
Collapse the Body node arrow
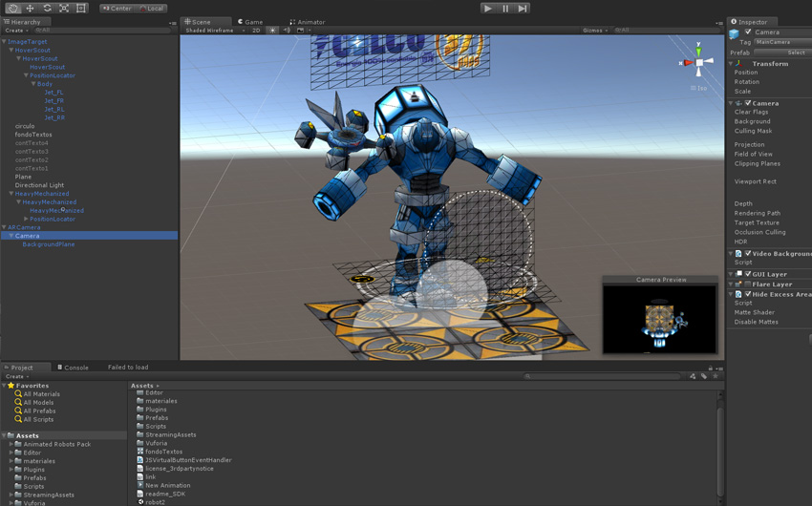33,84
